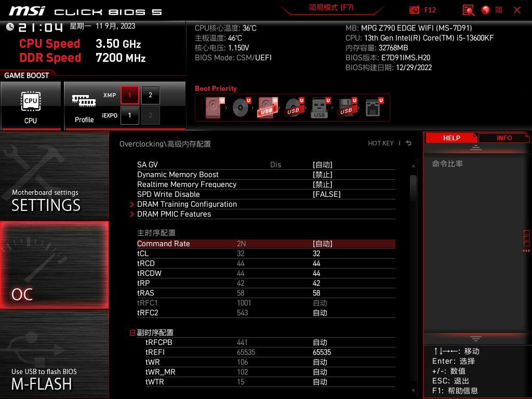
Task: Edit the tRP value field
Action: coord(316,283)
